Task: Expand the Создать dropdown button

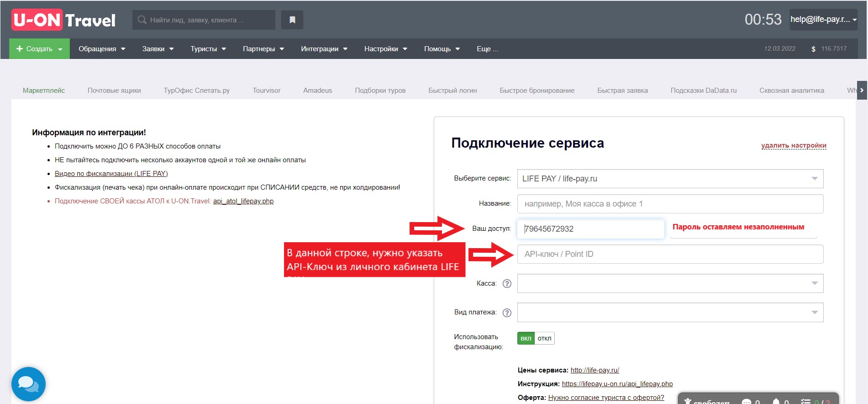Action: (39, 48)
